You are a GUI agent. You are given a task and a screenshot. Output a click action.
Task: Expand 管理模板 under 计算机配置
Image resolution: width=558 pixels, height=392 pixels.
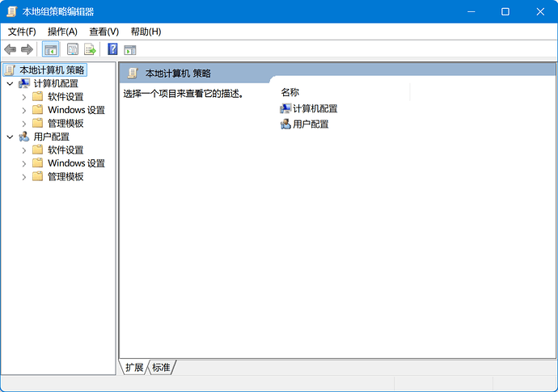tap(23, 124)
